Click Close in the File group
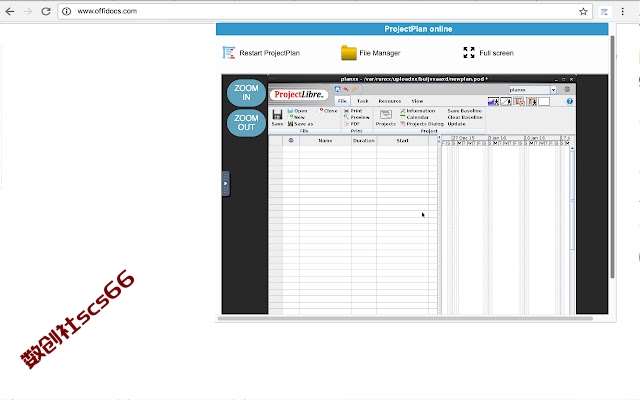The width and height of the screenshot is (640, 400). pos(328,111)
